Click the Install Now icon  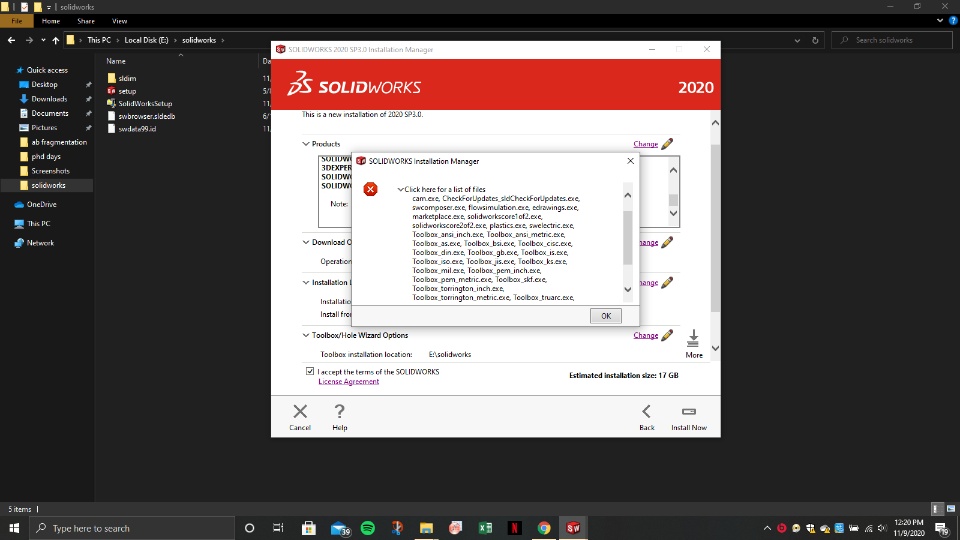(689, 411)
